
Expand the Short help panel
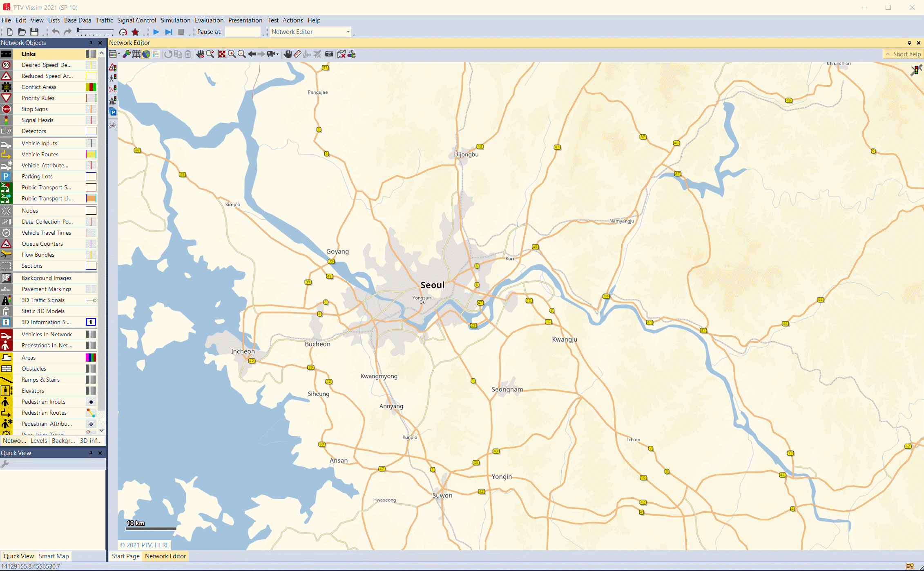click(x=903, y=54)
